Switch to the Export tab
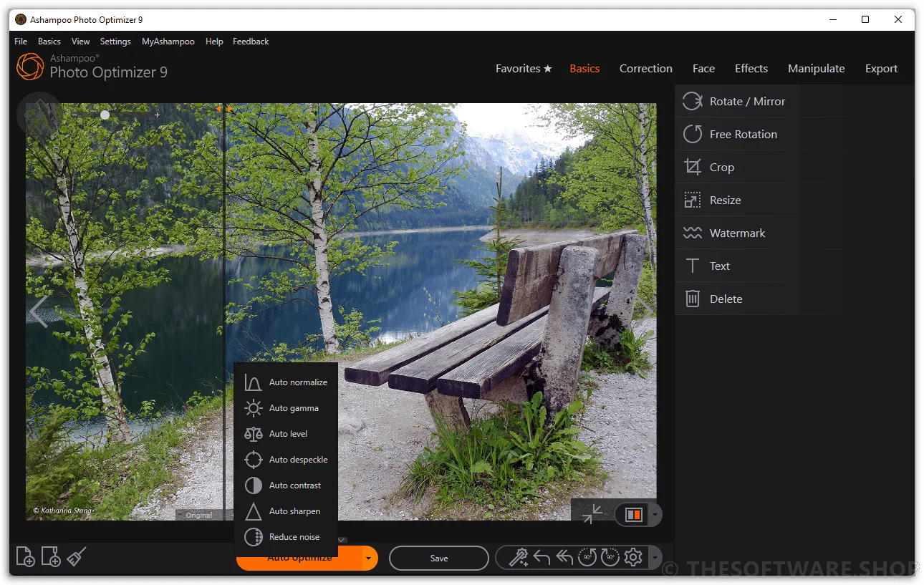The image size is (924, 585). tap(881, 69)
